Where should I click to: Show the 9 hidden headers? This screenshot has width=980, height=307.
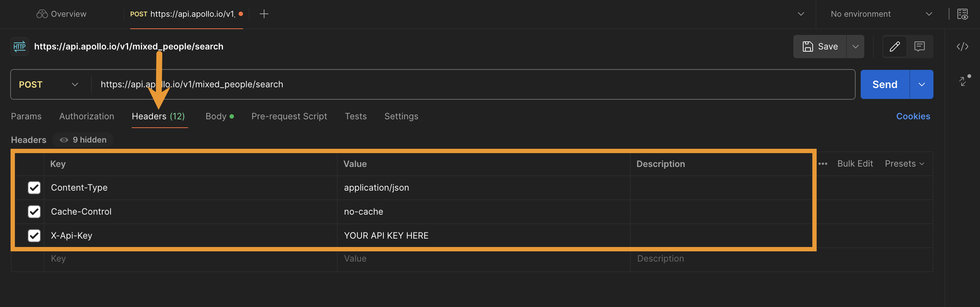[83, 140]
